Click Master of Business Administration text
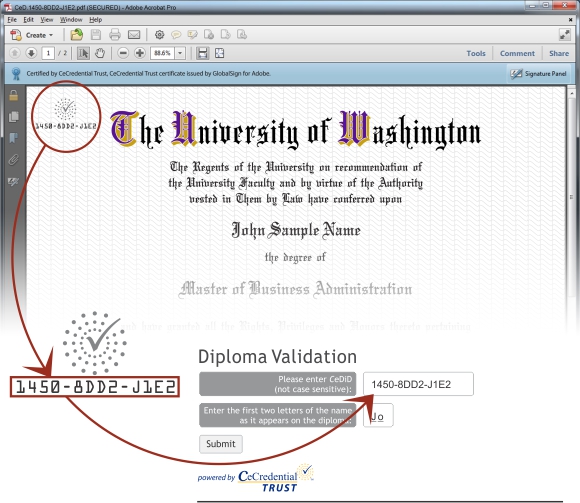580x503 pixels. click(295, 290)
